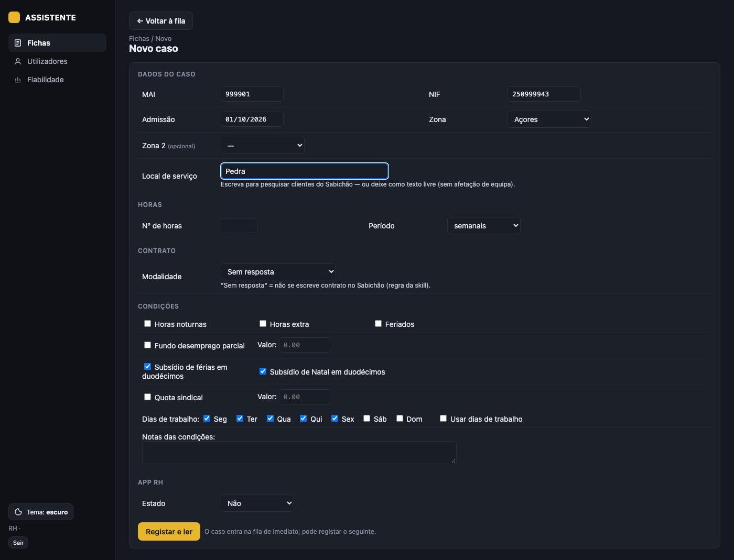Click the Sair logout button

pos(18,543)
